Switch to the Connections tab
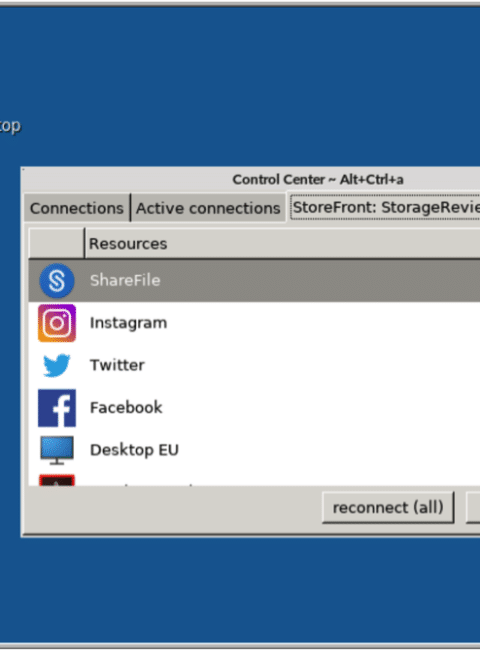 [x=77, y=208]
